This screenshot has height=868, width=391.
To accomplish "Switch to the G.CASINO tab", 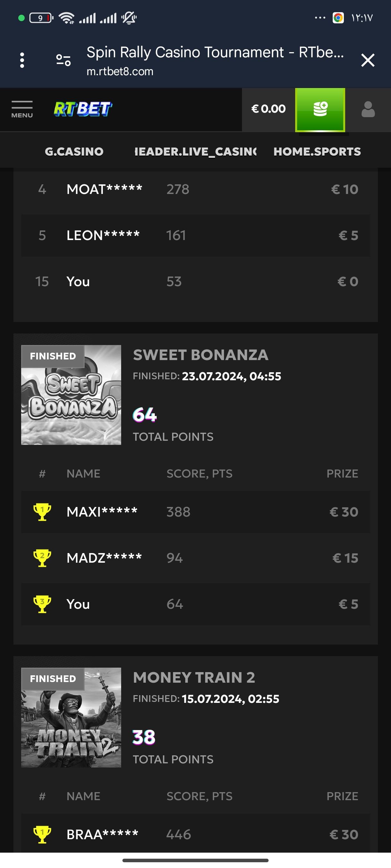I will pos(74,152).
